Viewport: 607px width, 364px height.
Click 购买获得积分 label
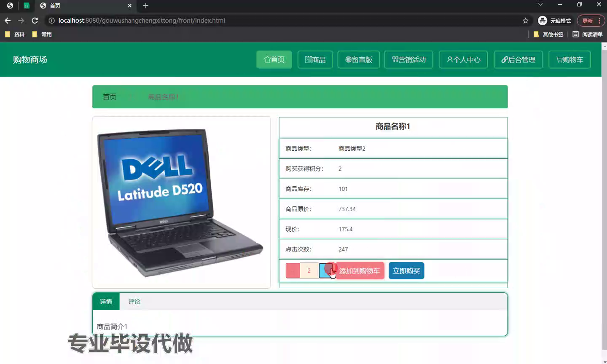click(x=304, y=169)
